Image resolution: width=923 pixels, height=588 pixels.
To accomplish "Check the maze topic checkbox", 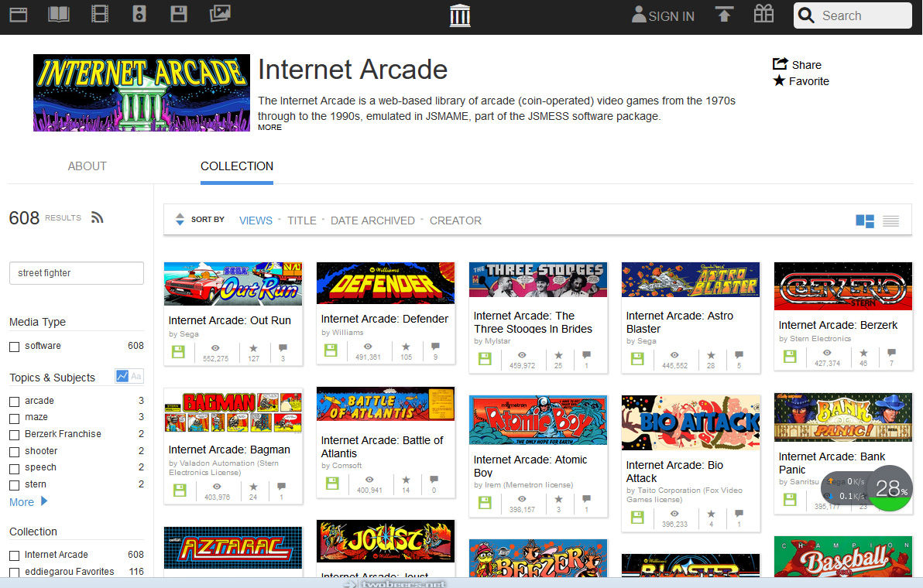I will coord(15,418).
